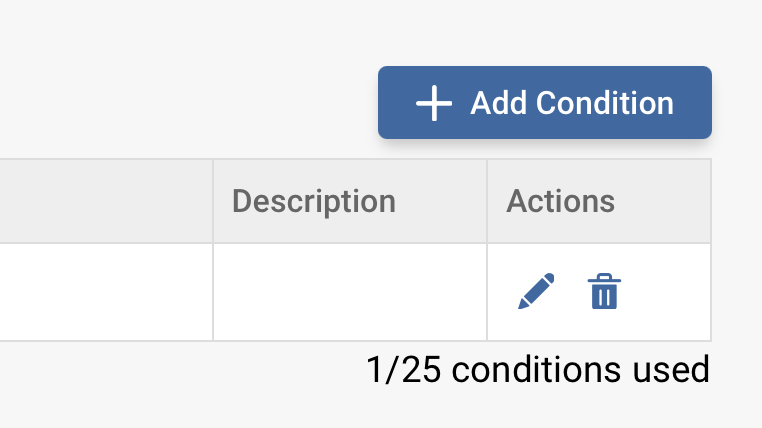This screenshot has width=762, height=428.
Task: Select the Description column header
Action: coord(314,201)
